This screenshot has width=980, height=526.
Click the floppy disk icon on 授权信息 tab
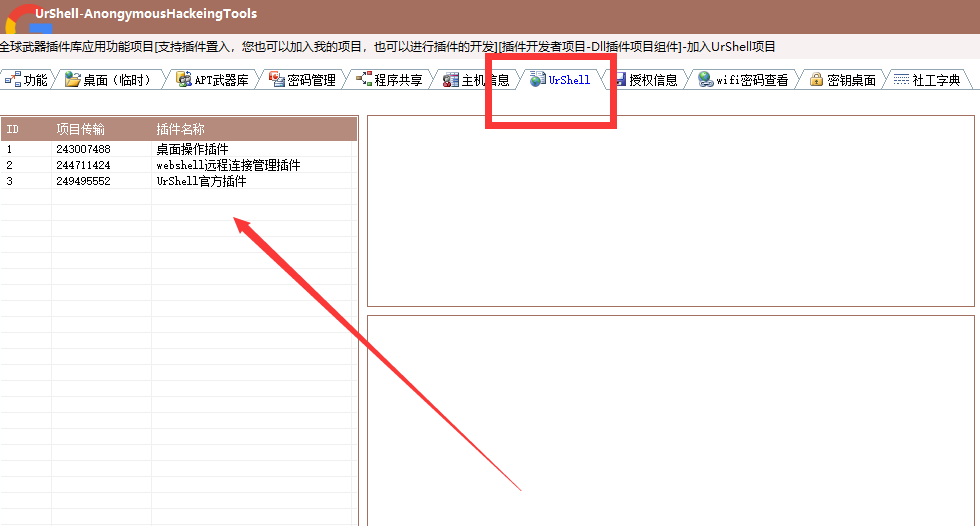click(620, 79)
